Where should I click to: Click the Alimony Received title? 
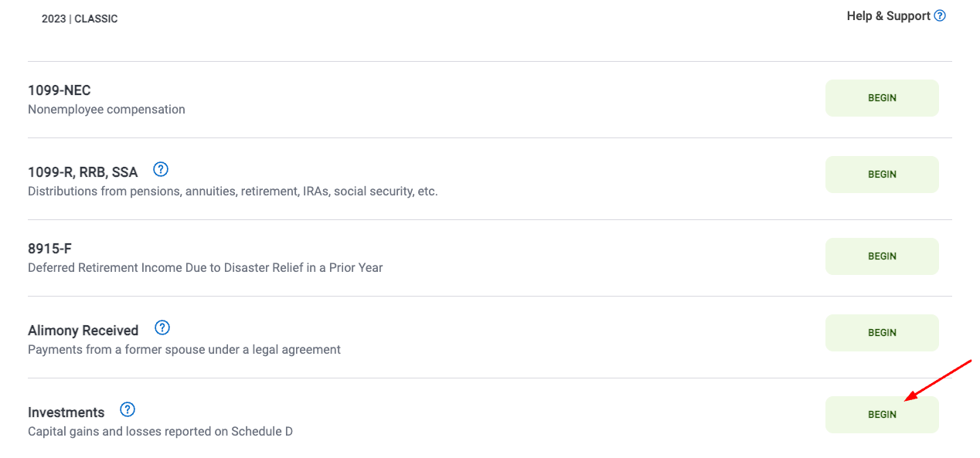click(x=83, y=331)
